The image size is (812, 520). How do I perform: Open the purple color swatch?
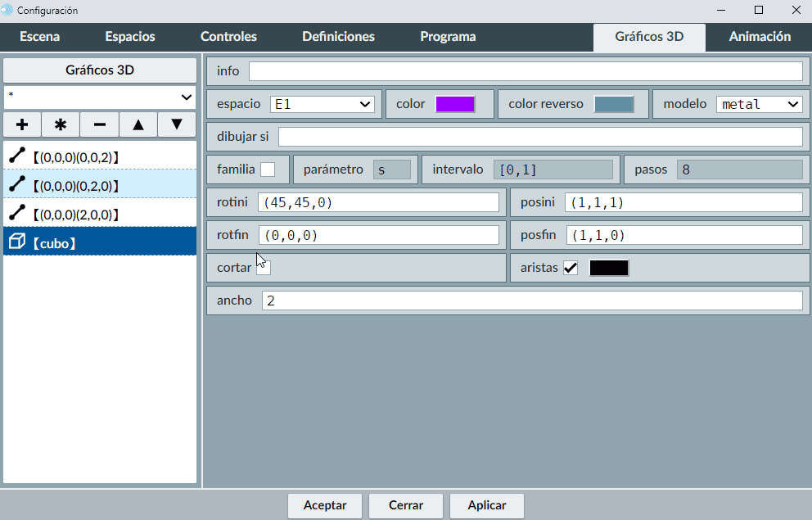455,104
